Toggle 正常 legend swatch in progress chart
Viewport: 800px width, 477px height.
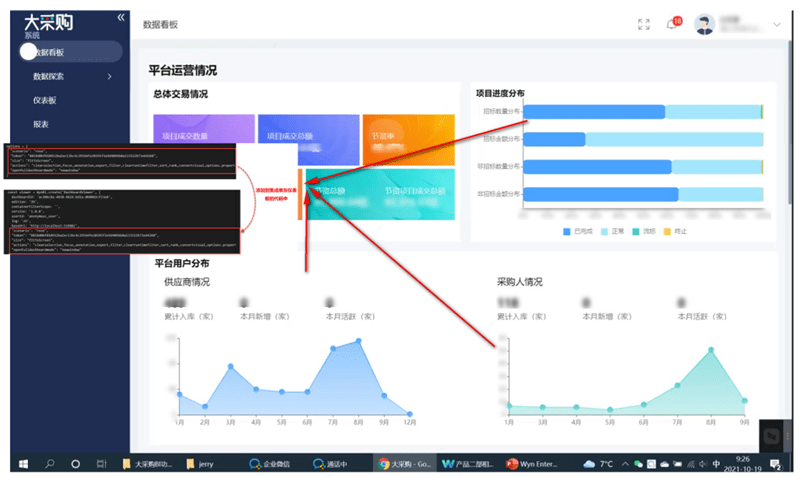[x=605, y=232]
